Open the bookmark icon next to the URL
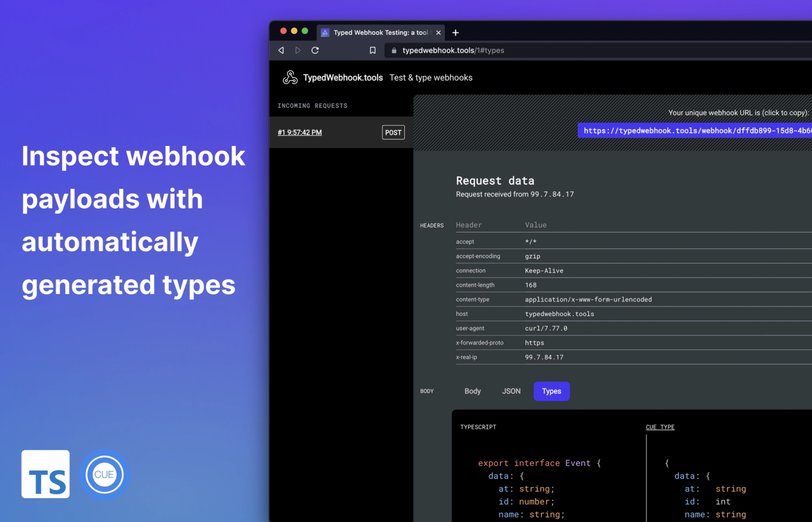This screenshot has height=522, width=812. click(372, 50)
